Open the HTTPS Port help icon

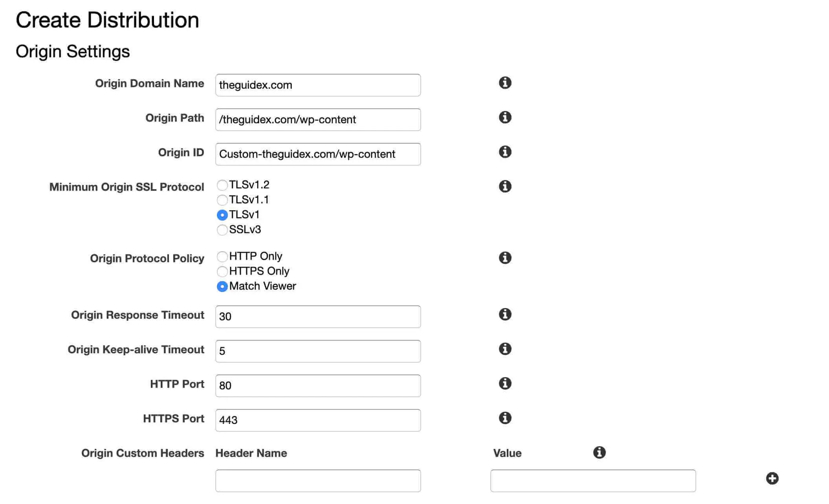[505, 418]
